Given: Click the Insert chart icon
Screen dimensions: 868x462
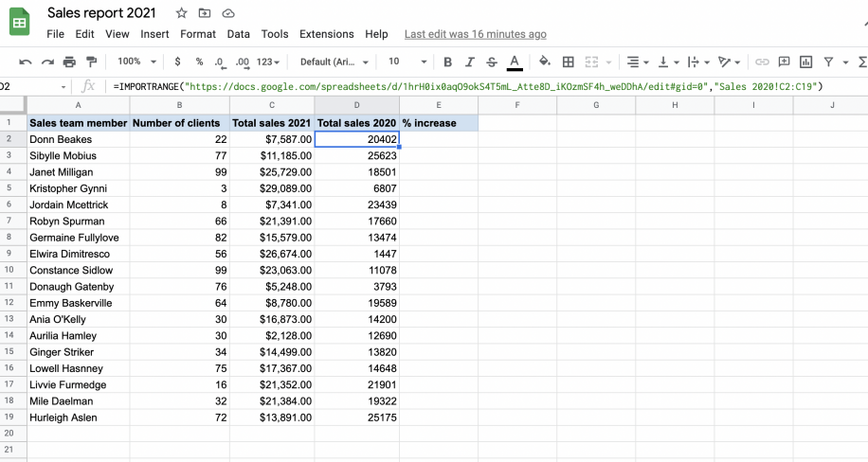Looking at the screenshot, I should click(806, 62).
